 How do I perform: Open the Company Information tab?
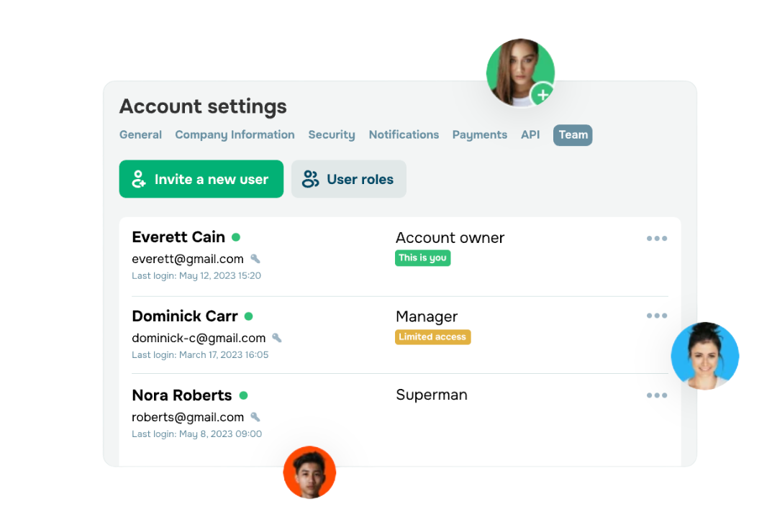click(x=235, y=134)
